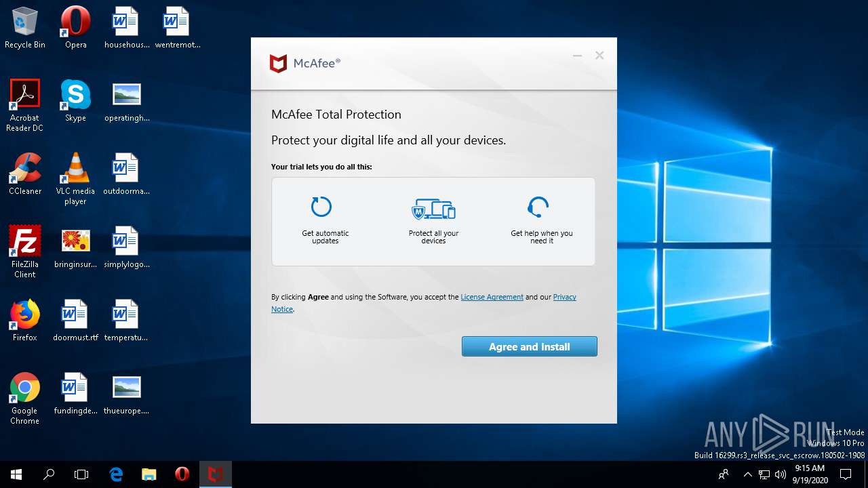Screen dimensions: 868x488
Task: Click the 'Your trial lets you do all this:' text
Action: point(321,167)
